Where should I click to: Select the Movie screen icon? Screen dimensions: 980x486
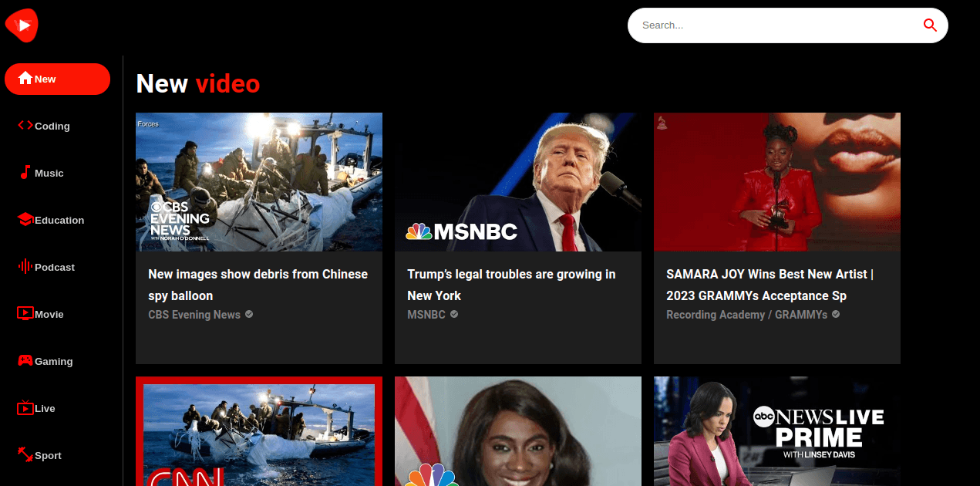(25, 314)
